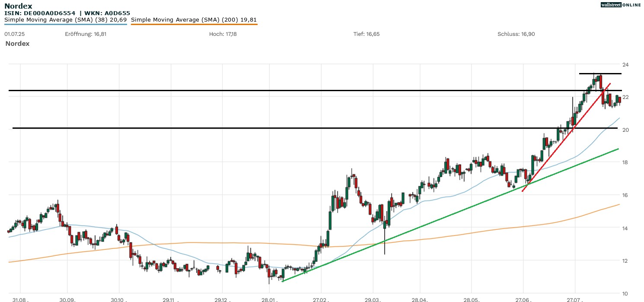Image resolution: width=644 pixels, height=302 pixels.
Task: Click the 10 price axis label
Action: tap(625, 293)
